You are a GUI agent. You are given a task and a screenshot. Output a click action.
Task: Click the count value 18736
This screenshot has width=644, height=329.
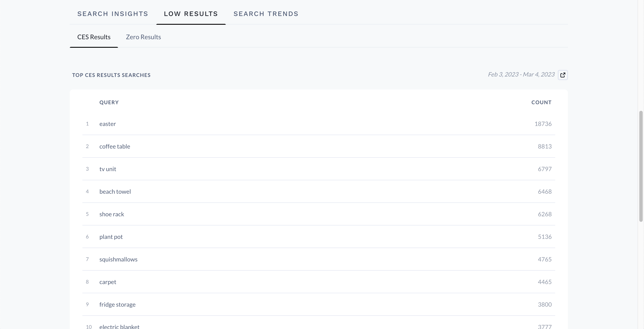543,124
